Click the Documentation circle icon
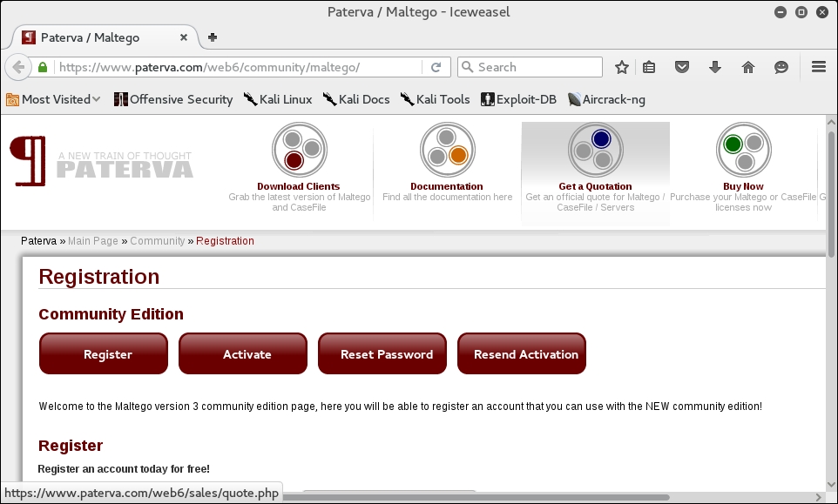This screenshot has height=504, width=838. coord(448,150)
